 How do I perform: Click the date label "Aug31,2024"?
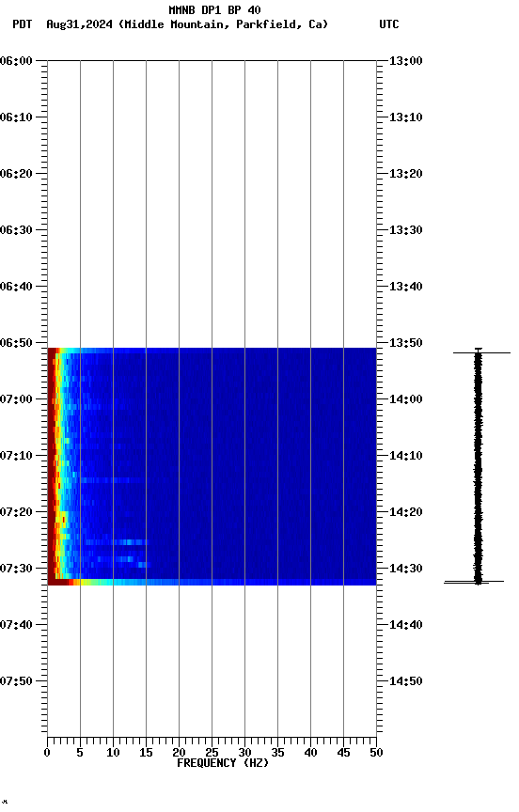click(79, 24)
